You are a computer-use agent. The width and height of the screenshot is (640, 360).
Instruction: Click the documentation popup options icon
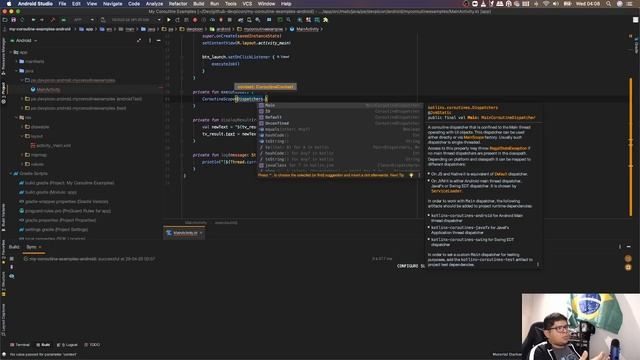point(538,264)
